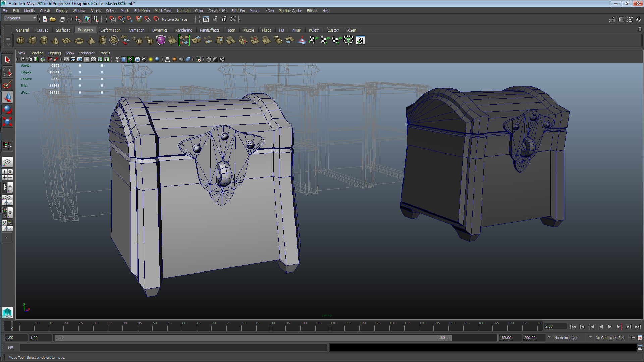Select the Scale tool in the toolbox
Screen dimensions: 644x362
7,121
